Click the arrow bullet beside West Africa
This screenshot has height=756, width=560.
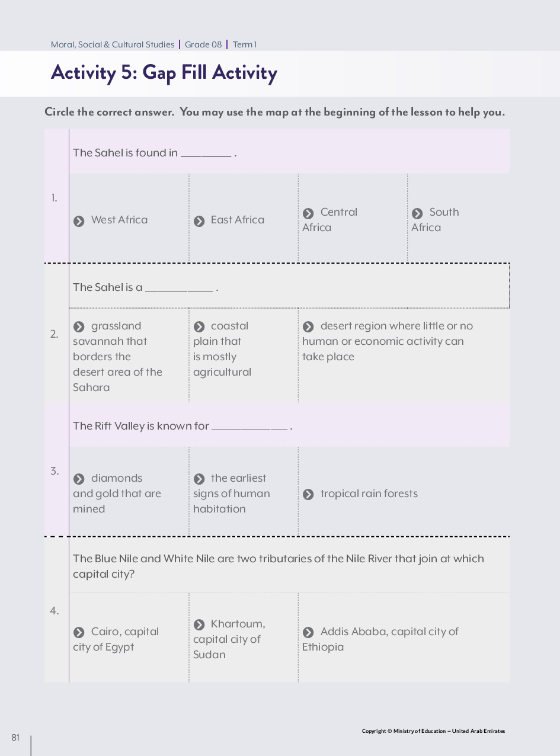(x=79, y=221)
